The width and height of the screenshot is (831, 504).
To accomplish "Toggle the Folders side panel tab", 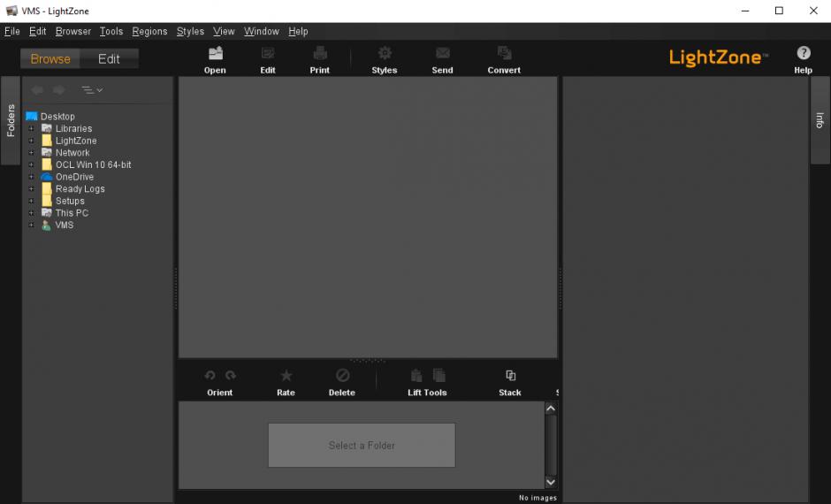I will [11, 121].
